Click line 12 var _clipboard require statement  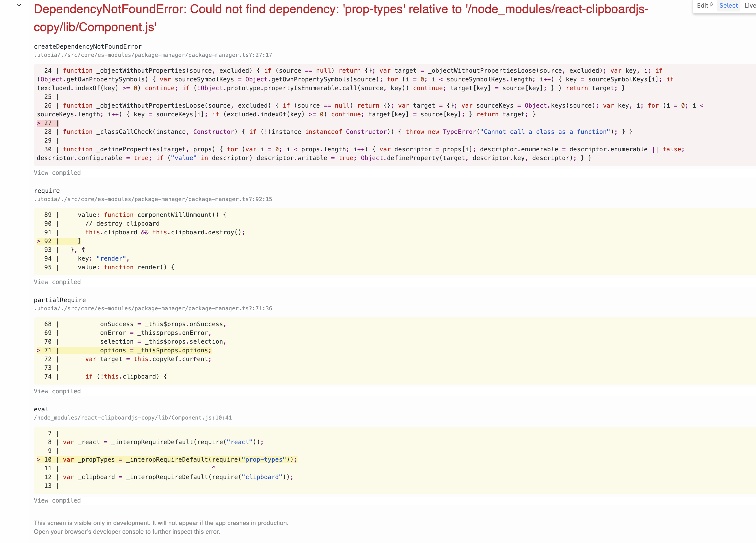pos(178,477)
